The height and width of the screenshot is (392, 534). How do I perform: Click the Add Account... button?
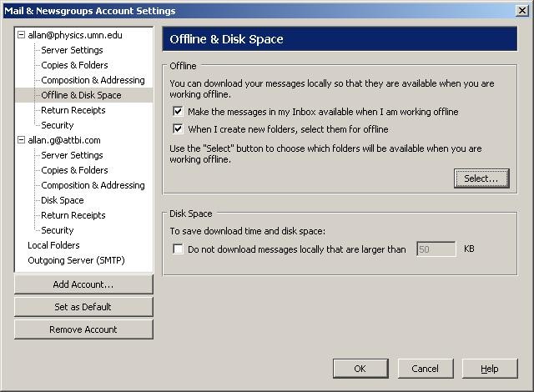coord(83,284)
